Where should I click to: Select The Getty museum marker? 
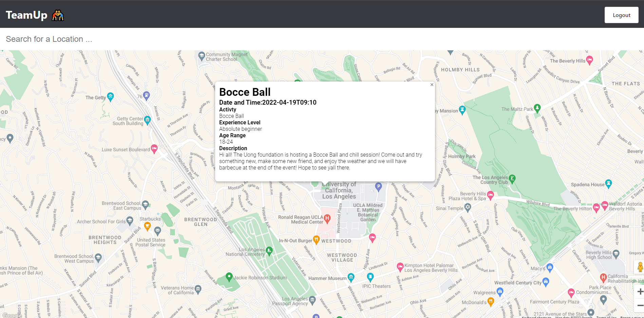[x=110, y=97]
